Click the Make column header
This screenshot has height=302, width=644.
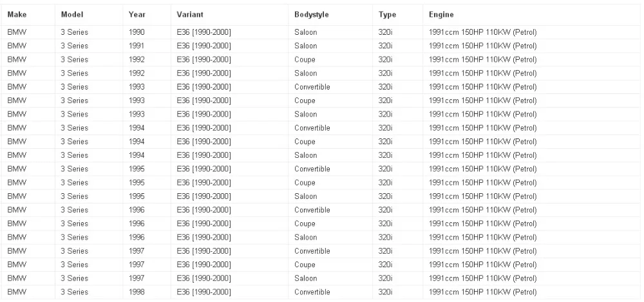point(15,14)
